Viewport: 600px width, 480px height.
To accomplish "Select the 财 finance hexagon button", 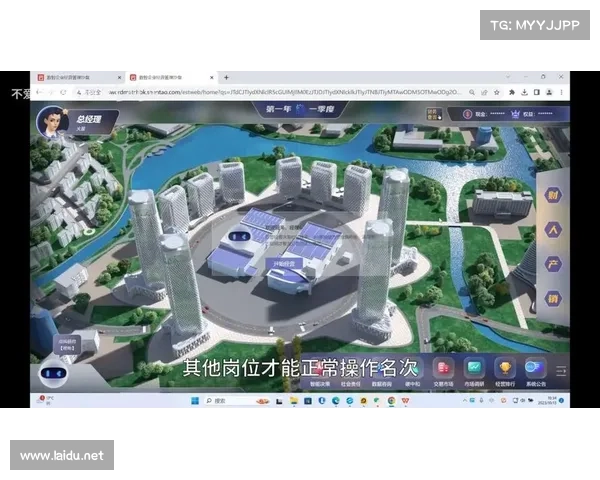I will pos(553,195).
